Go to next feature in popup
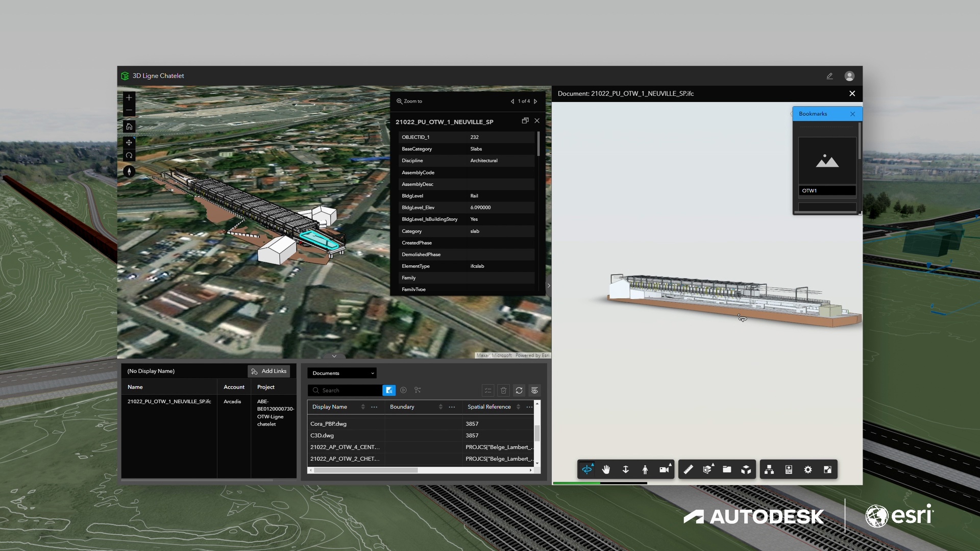 (x=535, y=102)
